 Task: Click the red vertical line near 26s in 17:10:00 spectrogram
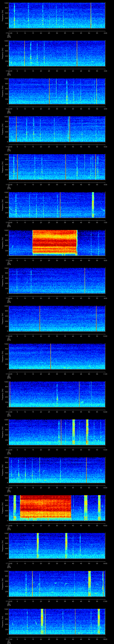tap(51, 356)
